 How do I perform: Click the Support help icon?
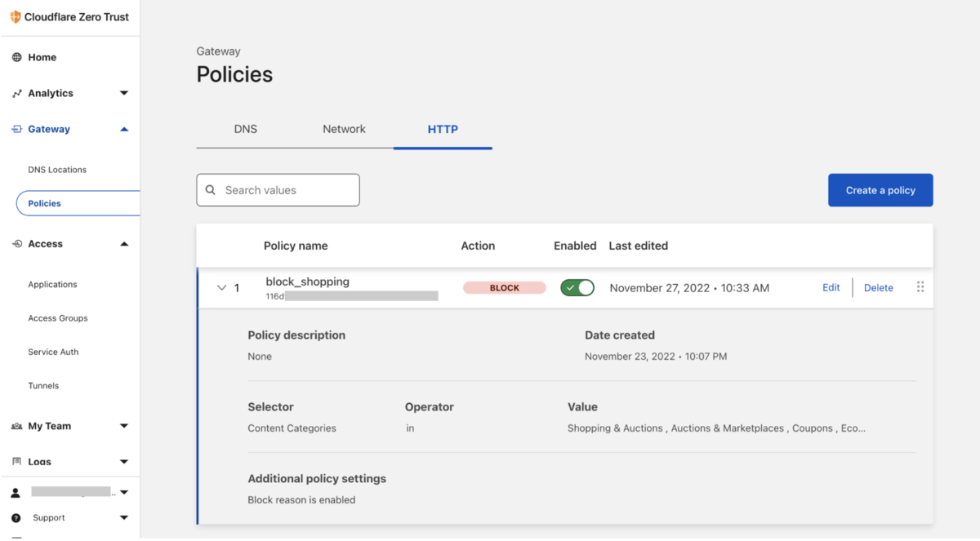pyautogui.click(x=17, y=517)
